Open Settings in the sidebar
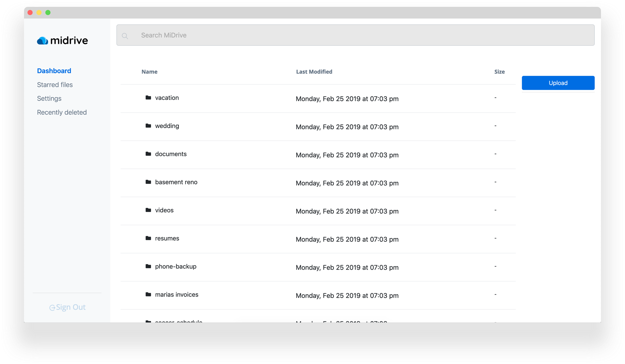This screenshot has height=364, width=625. pos(49,98)
